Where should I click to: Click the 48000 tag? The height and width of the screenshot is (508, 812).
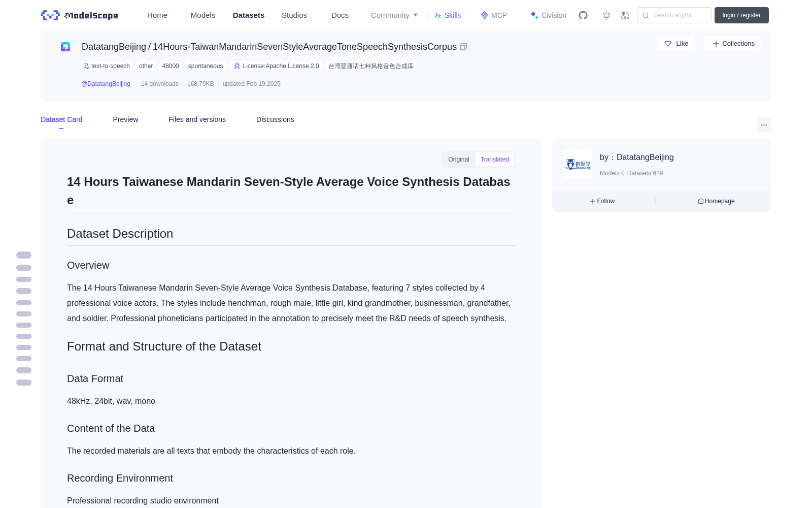[171, 66]
